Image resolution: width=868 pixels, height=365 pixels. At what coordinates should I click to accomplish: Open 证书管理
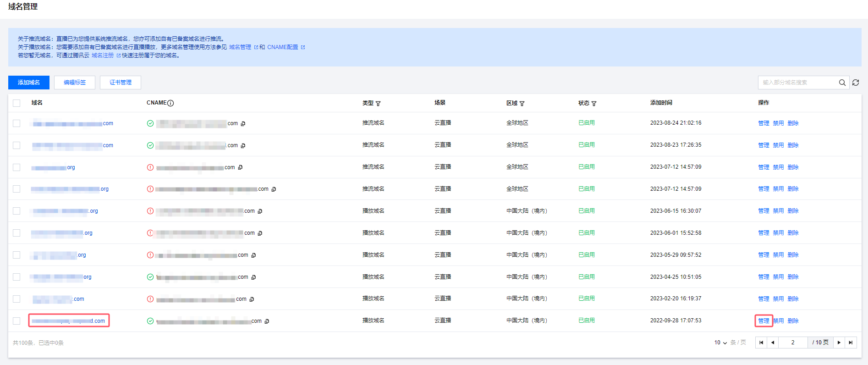coord(121,83)
